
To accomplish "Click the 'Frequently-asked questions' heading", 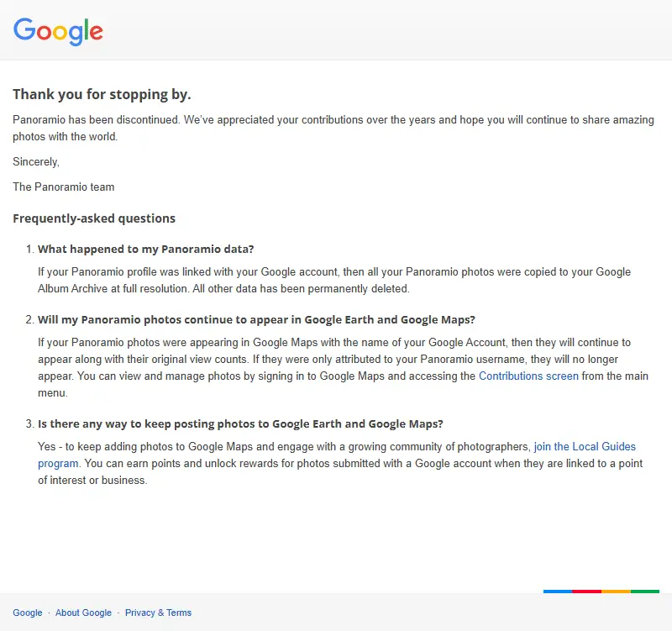I will [x=94, y=218].
